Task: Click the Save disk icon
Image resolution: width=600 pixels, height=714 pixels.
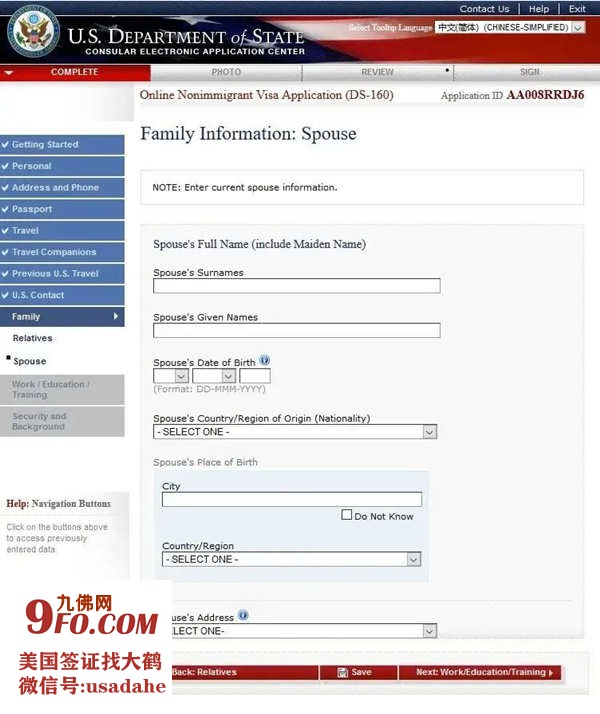Action: [343, 673]
